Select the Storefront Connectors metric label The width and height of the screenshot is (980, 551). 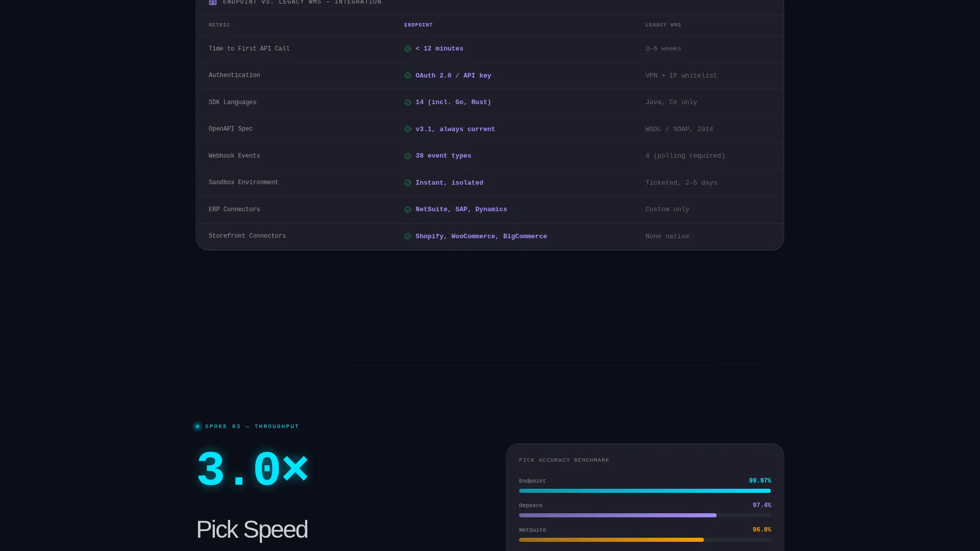pyautogui.click(x=247, y=236)
